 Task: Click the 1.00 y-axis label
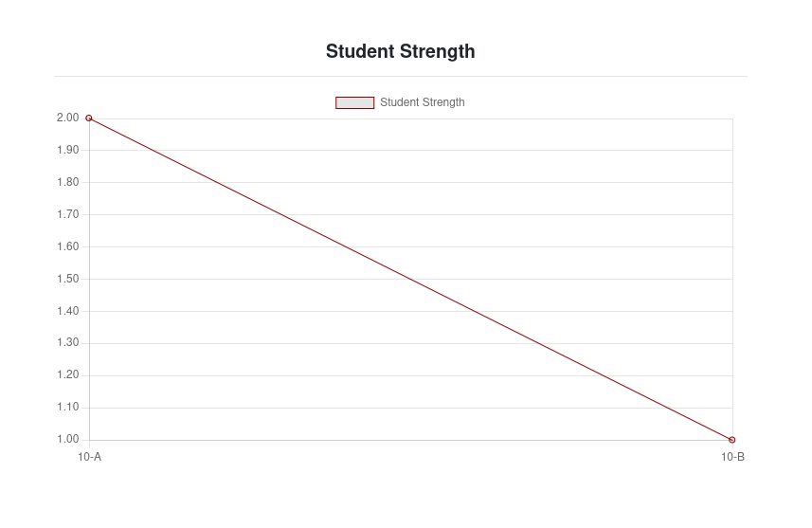pos(67,439)
